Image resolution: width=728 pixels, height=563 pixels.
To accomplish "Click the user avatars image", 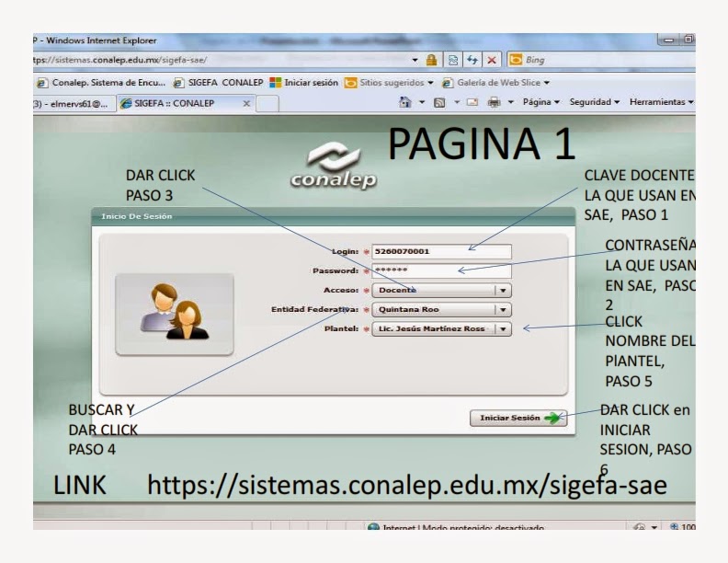I will 175,315.
